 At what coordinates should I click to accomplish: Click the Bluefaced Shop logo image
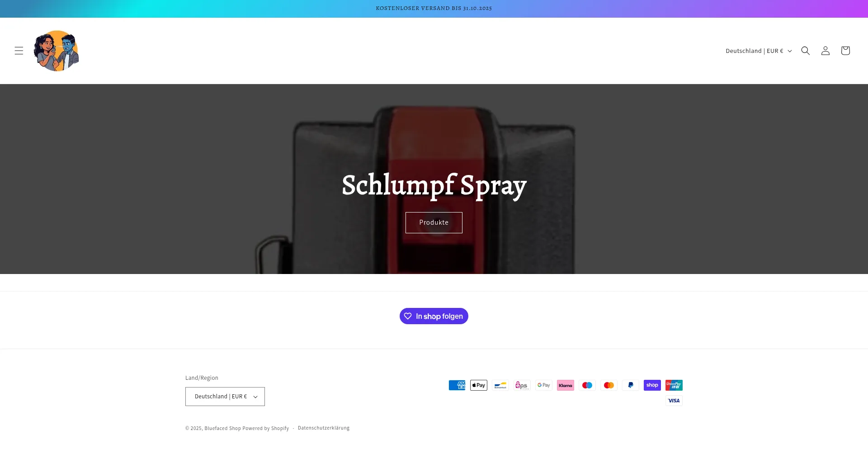pos(56,51)
